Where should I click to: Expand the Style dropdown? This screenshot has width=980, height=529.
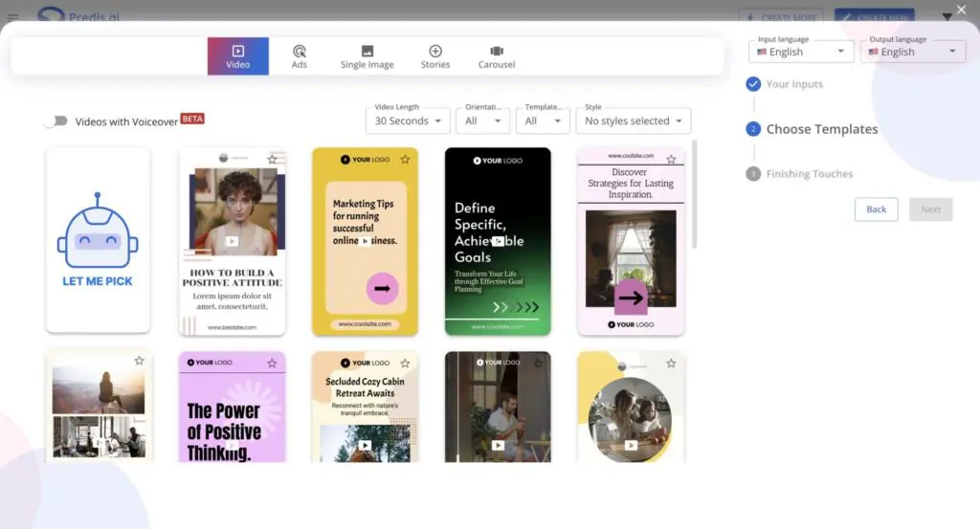pos(634,121)
